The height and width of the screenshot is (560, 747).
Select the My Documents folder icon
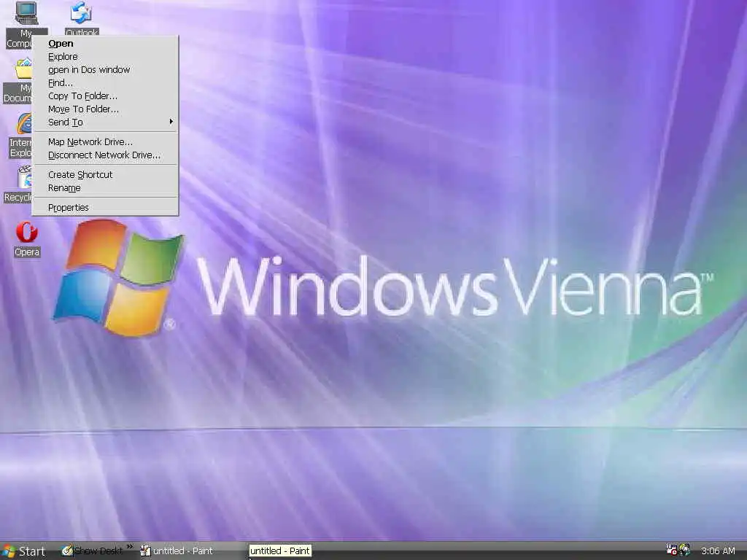click(18, 80)
